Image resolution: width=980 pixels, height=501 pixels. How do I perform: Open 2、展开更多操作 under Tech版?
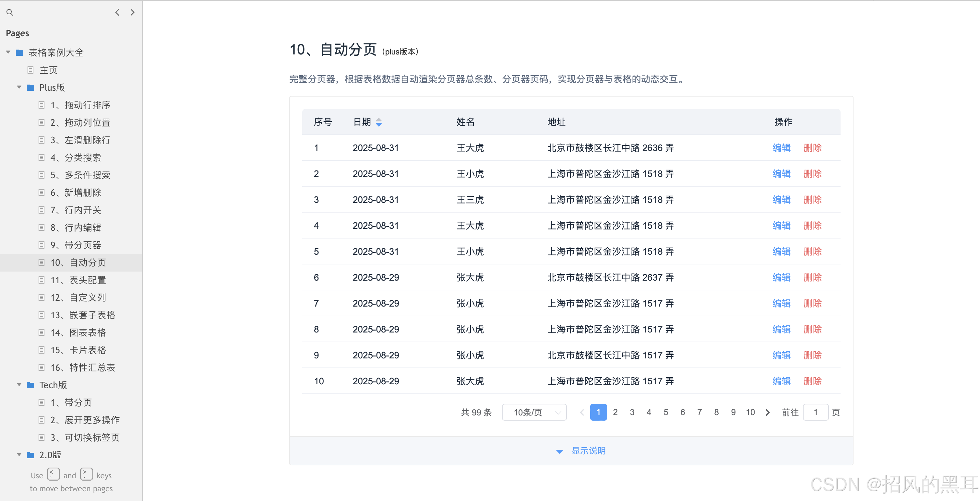85,420
